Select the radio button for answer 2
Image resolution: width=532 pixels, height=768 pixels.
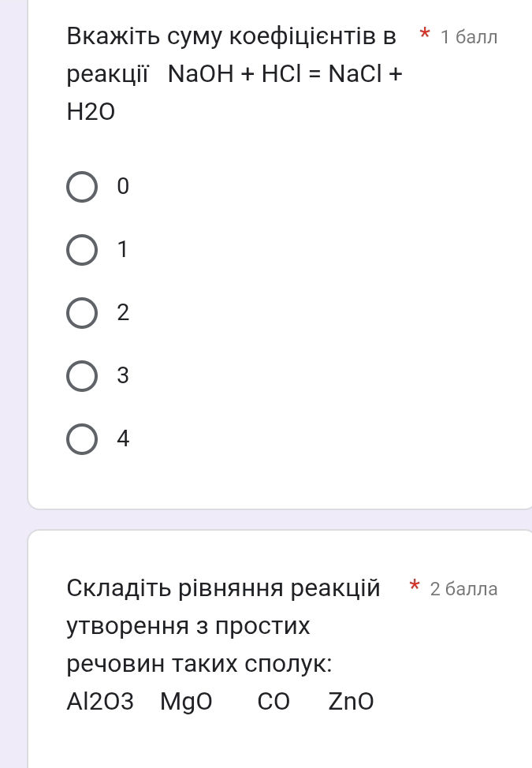82,313
